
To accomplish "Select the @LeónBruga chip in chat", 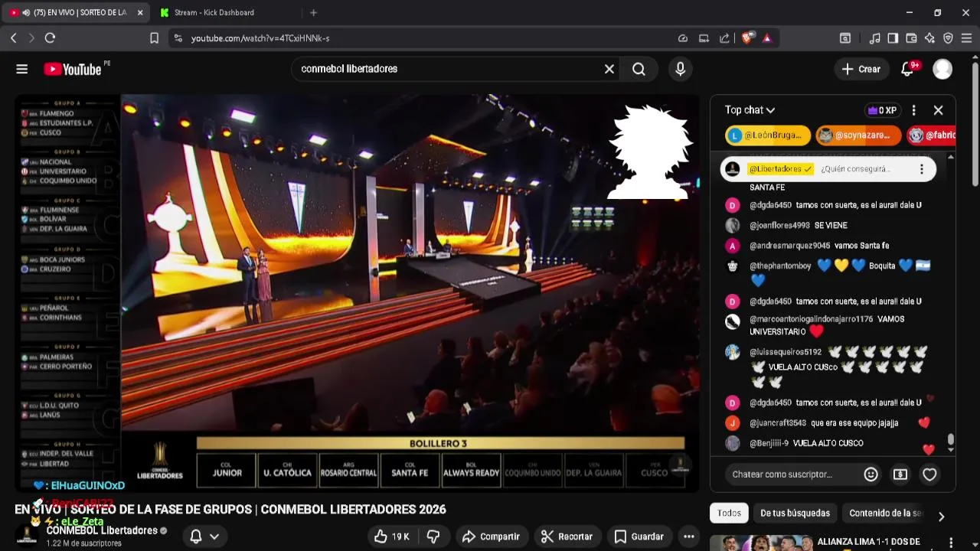I will point(768,135).
